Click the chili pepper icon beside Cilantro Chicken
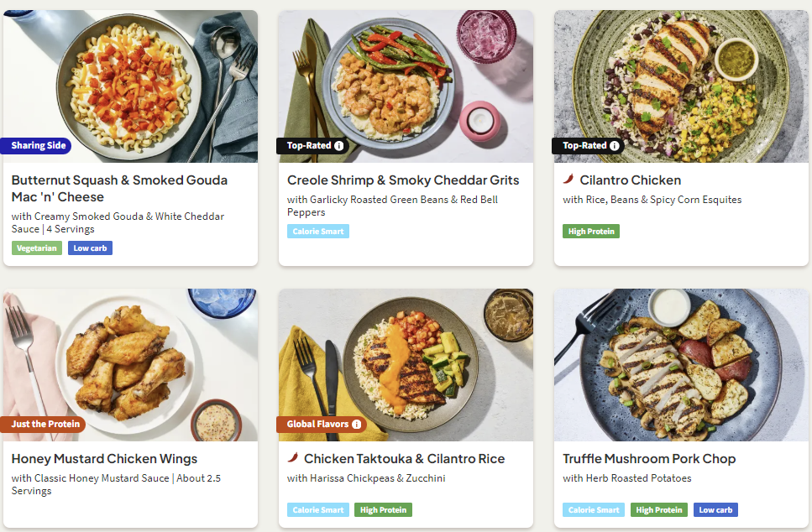The image size is (812, 532). (568, 180)
